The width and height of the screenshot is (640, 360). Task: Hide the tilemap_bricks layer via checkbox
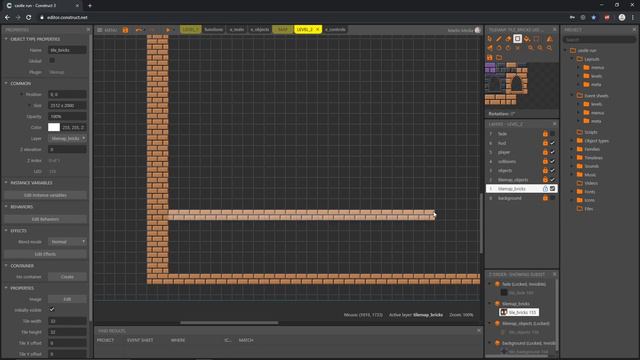pyautogui.click(x=552, y=189)
